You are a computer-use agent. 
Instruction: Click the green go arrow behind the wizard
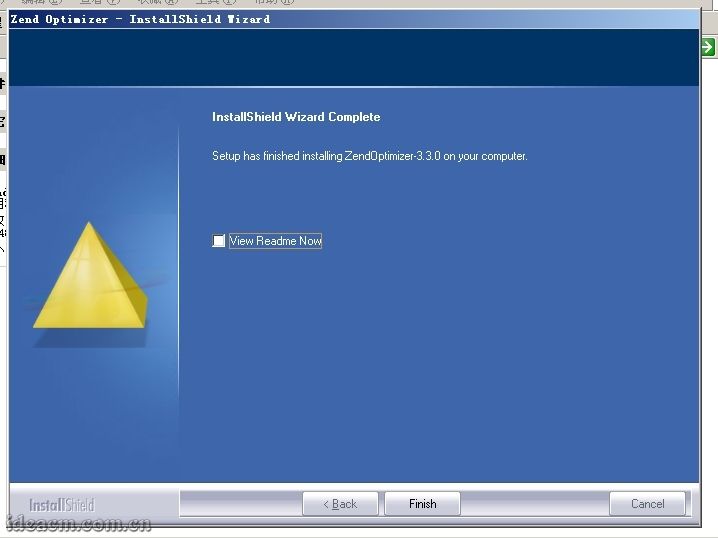708,47
